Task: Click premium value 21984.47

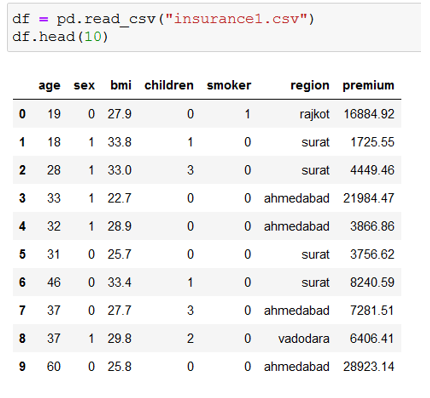Action: click(x=369, y=198)
